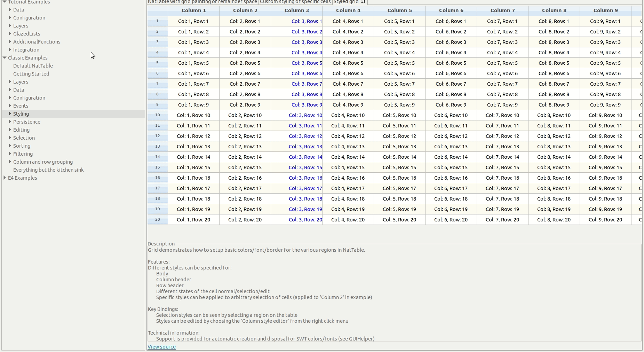Click blue cell 'Col: 3, Row: 4'

click(297, 53)
